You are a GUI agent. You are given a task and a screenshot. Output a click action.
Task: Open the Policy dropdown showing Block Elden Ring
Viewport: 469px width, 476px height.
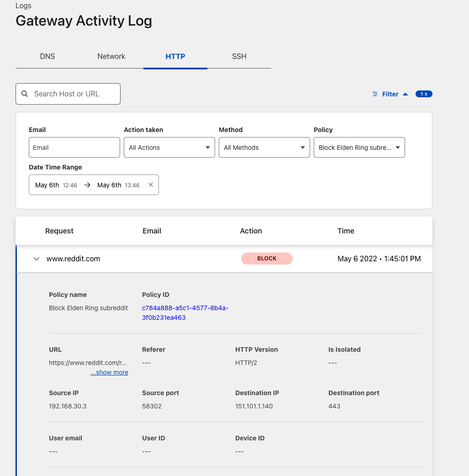(x=359, y=147)
